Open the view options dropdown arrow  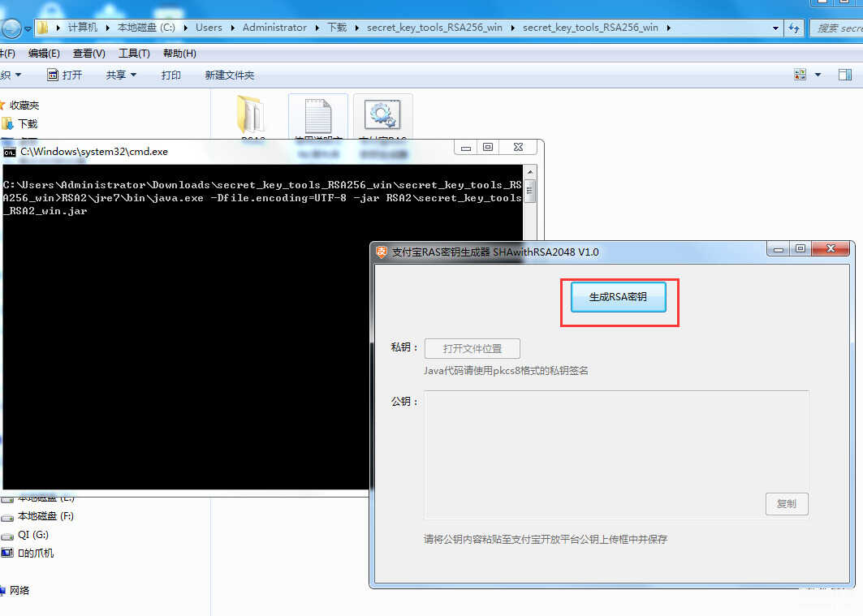pos(818,75)
